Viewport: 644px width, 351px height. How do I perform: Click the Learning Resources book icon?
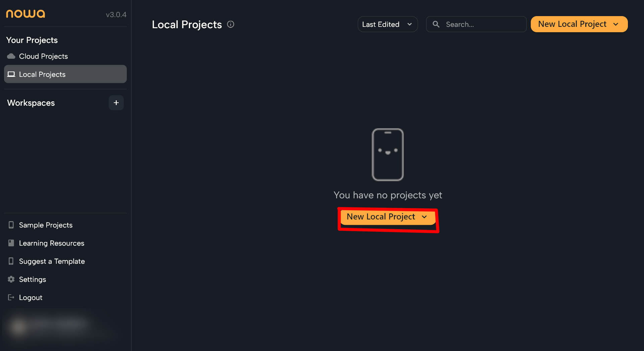point(11,243)
